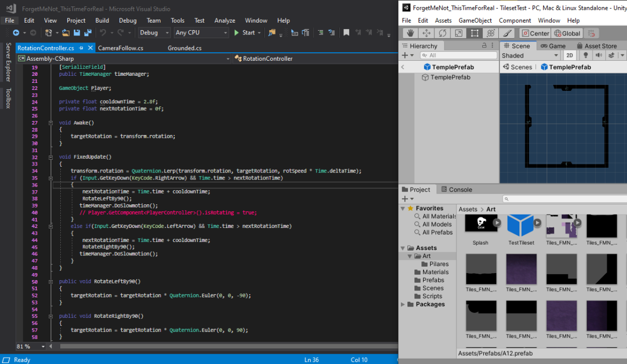Save the file with Visual Studio's Save icon
Screen dimensions: 627x364
[x=77, y=33]
